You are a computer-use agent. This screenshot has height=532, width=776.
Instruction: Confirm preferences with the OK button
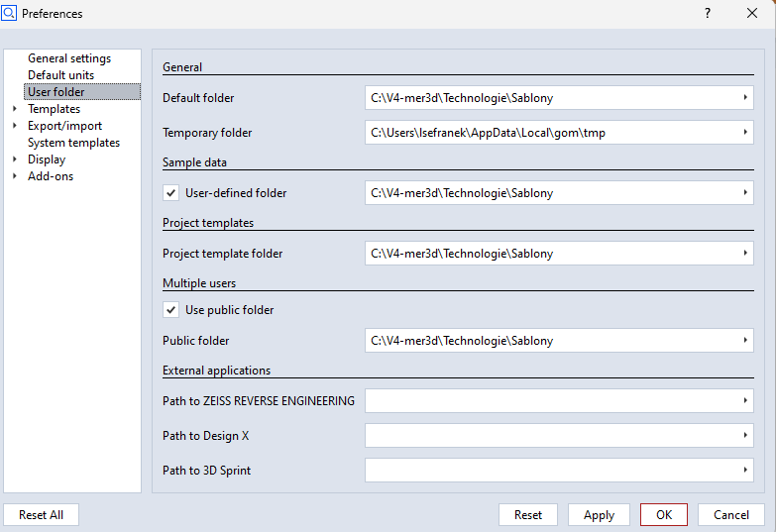click(x=664, y=515)
